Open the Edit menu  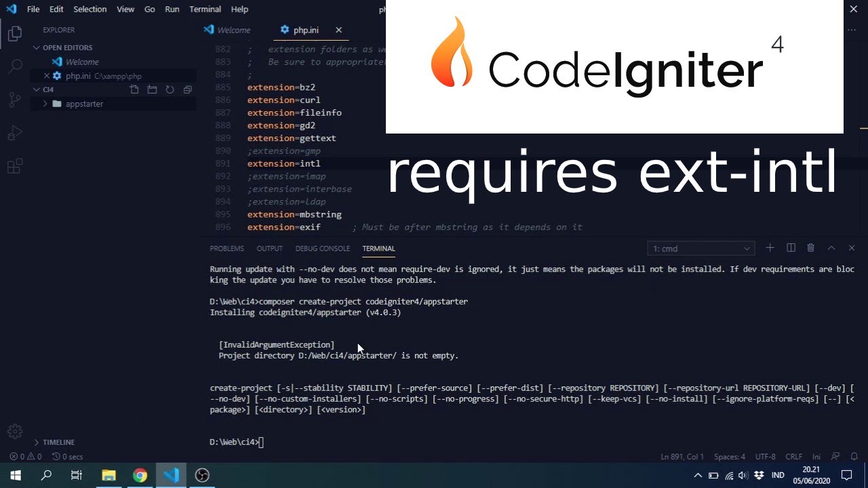pos(56,9)
